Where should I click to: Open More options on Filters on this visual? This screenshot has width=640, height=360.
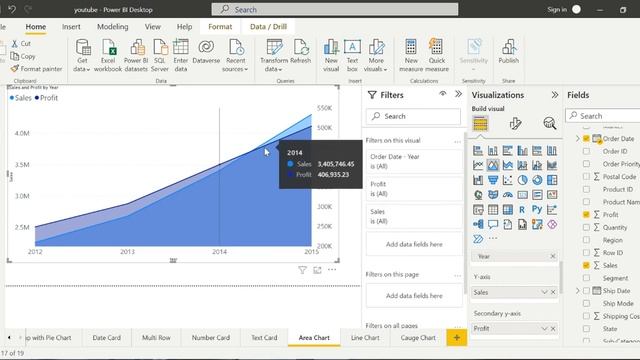click(457, 141)
